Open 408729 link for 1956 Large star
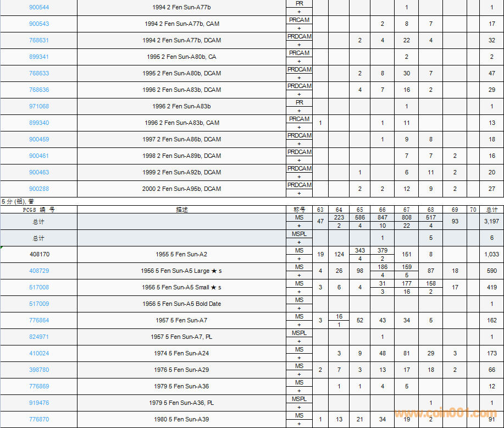 tap(39, 271)
